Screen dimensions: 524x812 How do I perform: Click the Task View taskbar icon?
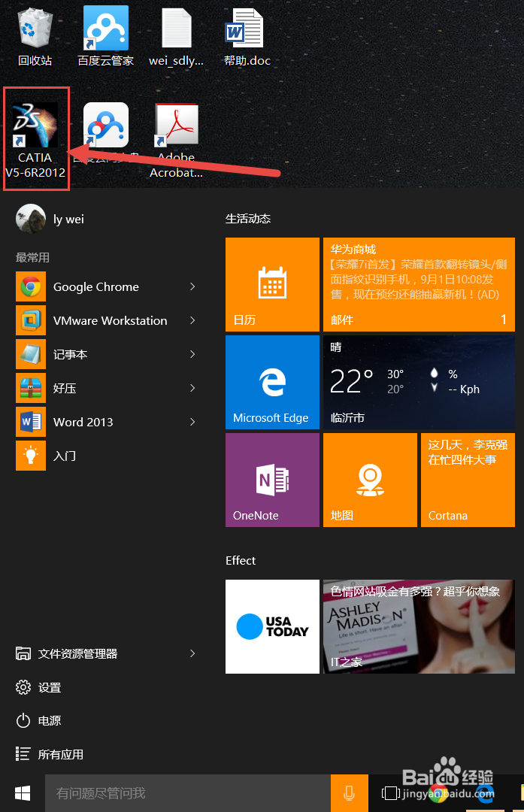(391, 793)
